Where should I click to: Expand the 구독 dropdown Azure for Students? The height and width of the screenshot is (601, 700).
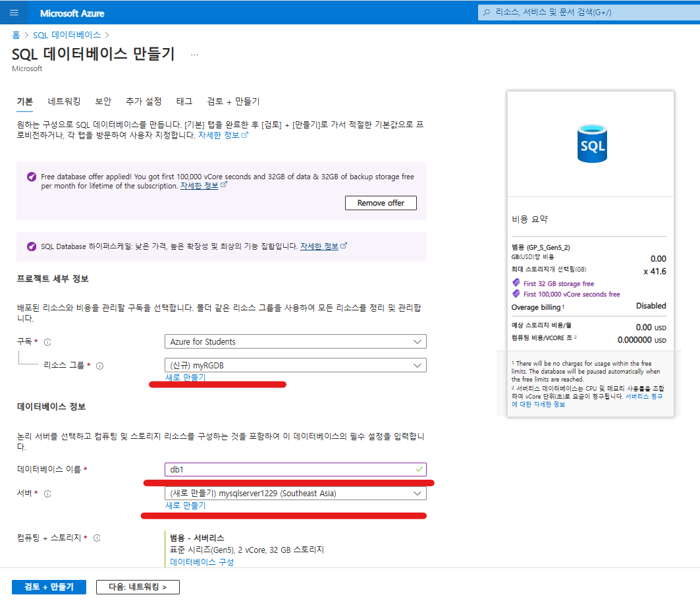tap(296, 341)
